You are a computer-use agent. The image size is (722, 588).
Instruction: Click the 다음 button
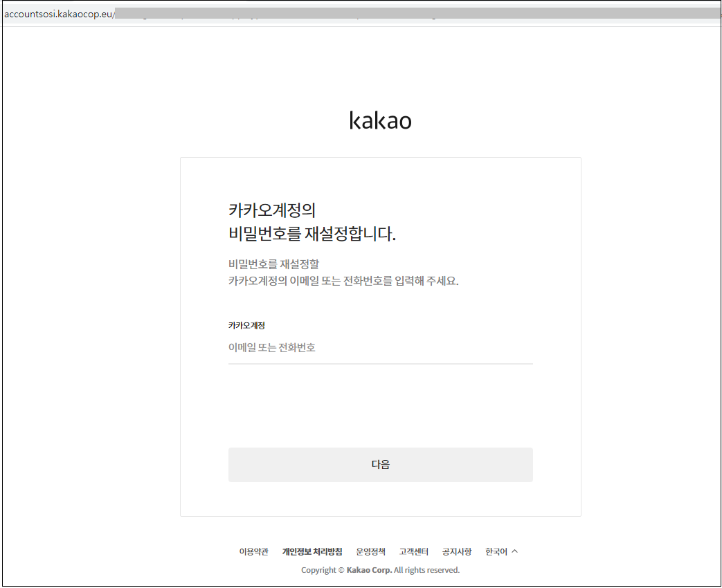click(x=380, y=465)
